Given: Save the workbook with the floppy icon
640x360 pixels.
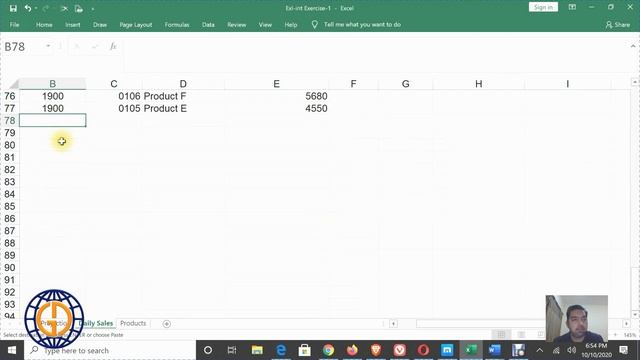Looking at the screenshot, I should (13, 8).
